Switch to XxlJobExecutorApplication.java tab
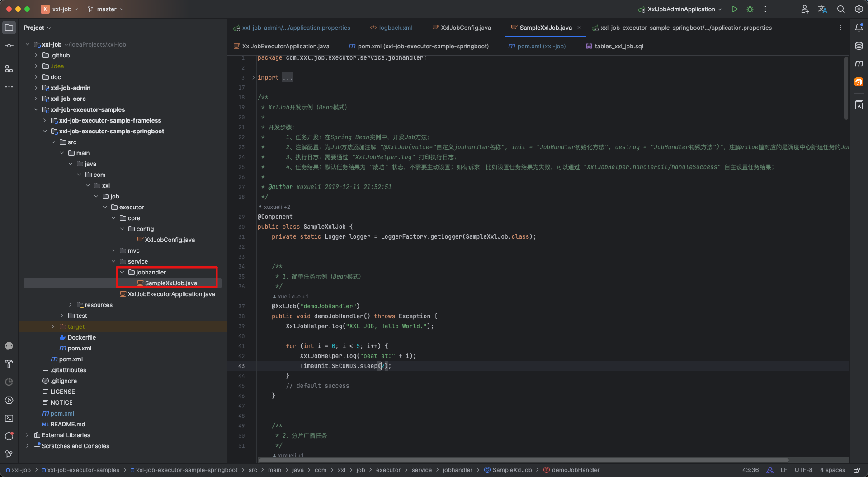The height and width of the screenshot is (477, 868). pyautogui.click(x=281, y=46)
